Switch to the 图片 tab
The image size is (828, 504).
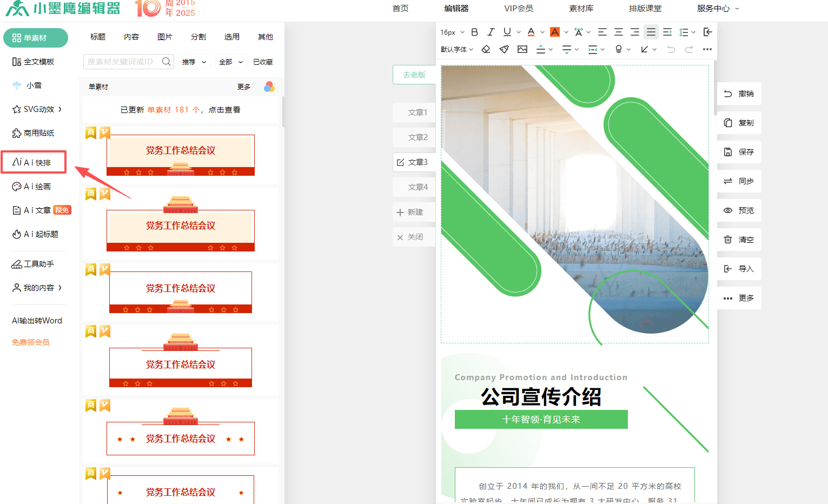point(165,37)
